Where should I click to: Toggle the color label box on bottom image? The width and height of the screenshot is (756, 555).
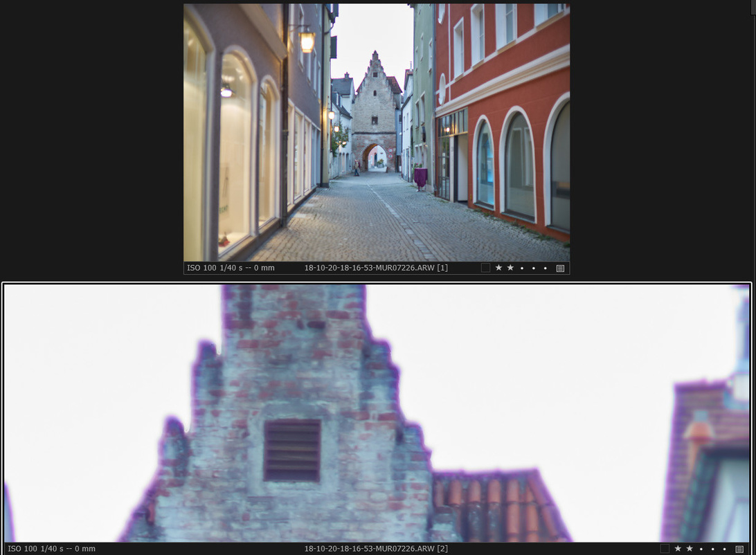(665, 549)
